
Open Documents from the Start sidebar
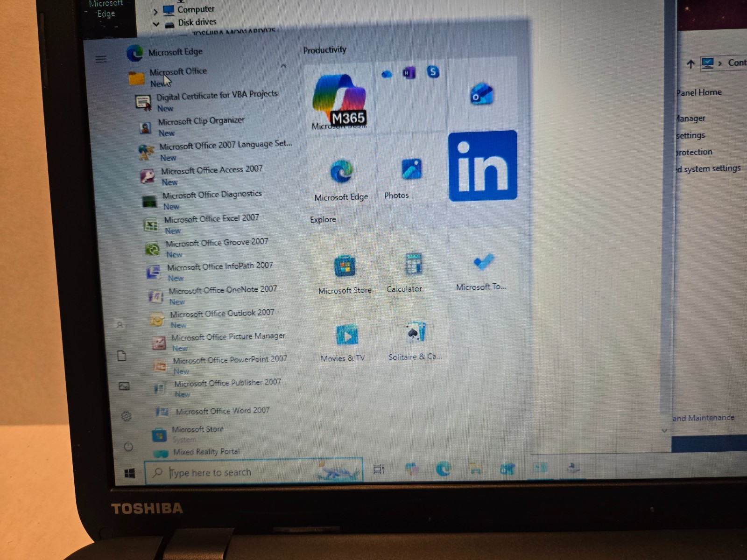pos(122,356)
